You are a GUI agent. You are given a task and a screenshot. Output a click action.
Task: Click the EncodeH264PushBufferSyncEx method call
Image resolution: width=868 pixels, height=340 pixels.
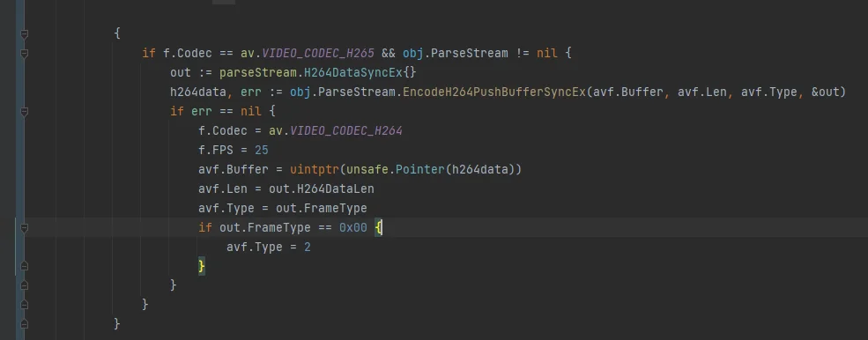(x=493, y=92)
